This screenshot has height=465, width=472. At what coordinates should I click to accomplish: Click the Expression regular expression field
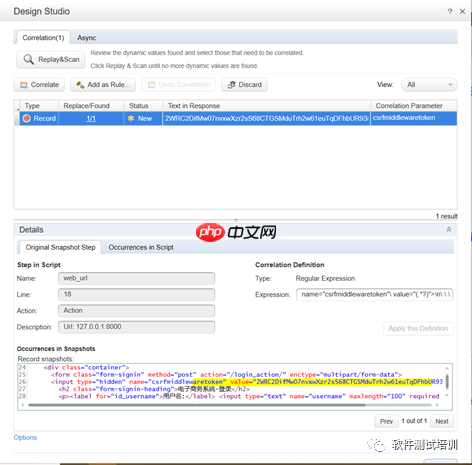click(x=374, y=294)
